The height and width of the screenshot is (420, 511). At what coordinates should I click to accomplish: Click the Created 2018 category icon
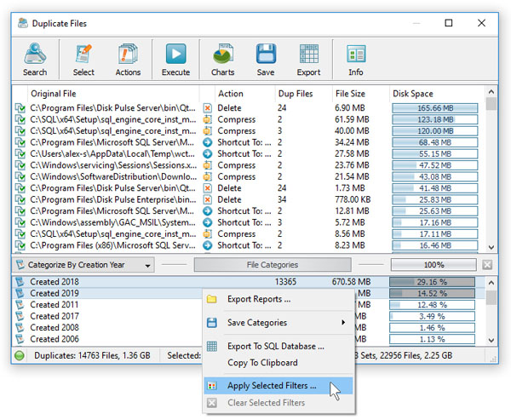20,281
